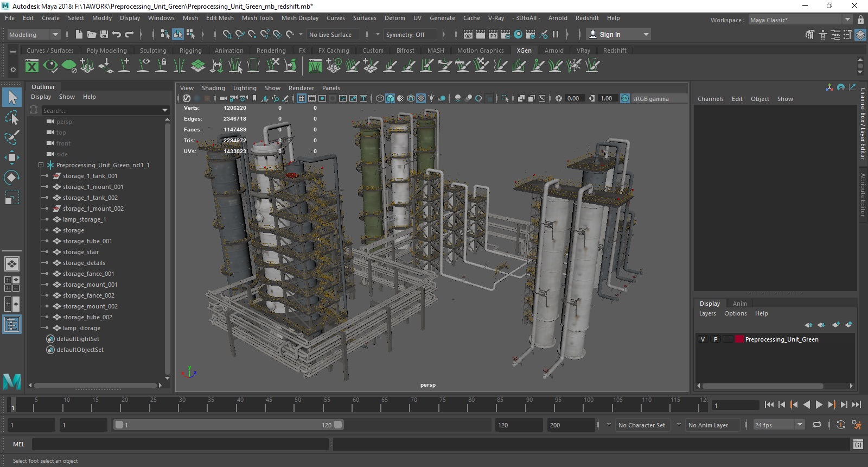Open the Redshift menu in menu bar
The image size is (868, 467).
587,18
